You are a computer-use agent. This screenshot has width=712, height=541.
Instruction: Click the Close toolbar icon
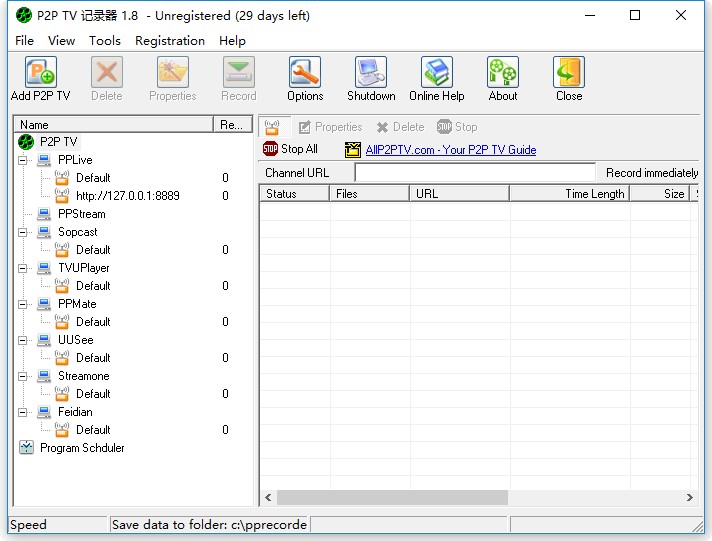[569, 73]
